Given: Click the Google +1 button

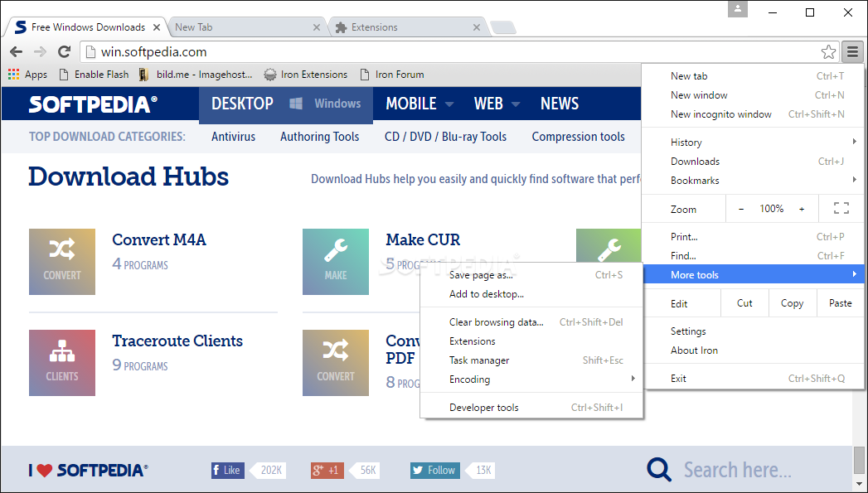Looking at the screenshot, I should point(327,471).
